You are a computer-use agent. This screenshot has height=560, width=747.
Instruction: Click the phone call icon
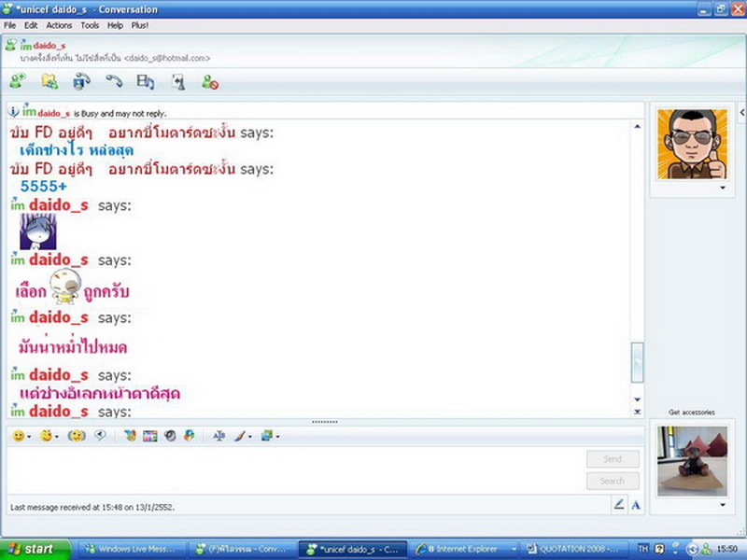coord(113,82)
